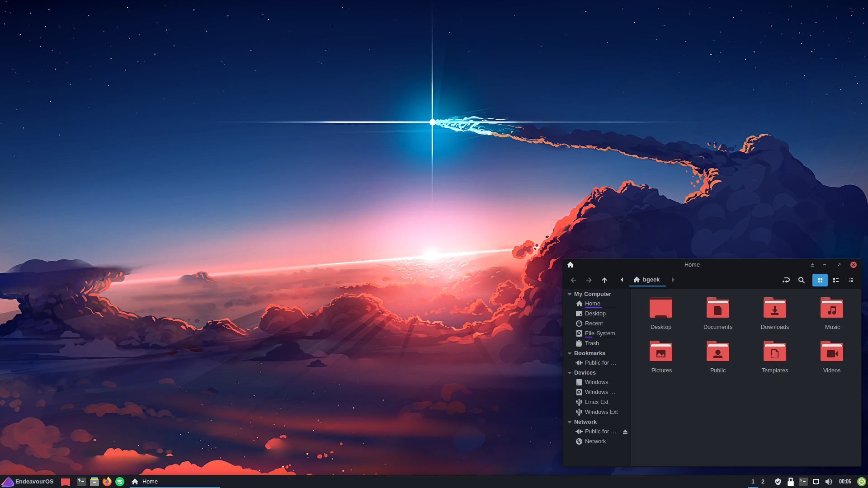Click the list view icon in toolbar
The image size is (868, 488).
click(835, 279)
